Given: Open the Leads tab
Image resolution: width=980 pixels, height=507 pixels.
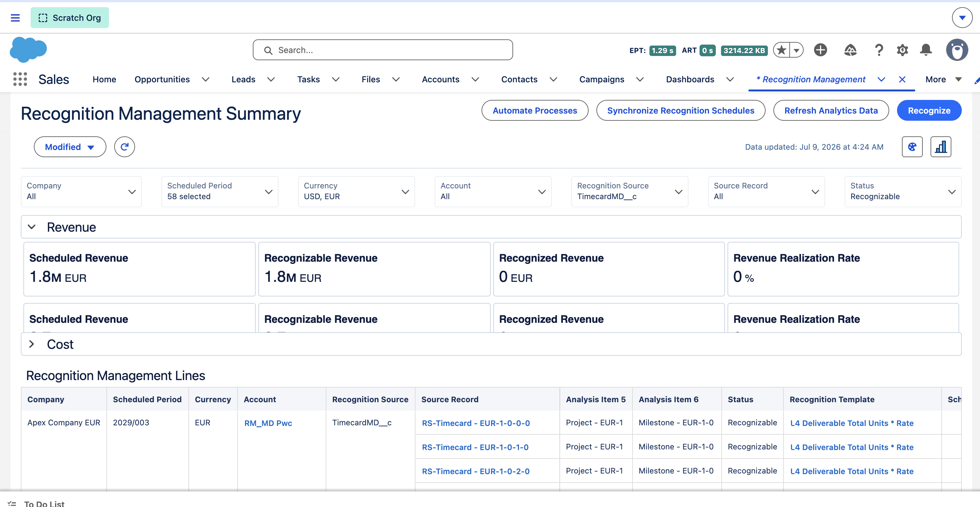Looking at the screenshot, I should [243, 79].
